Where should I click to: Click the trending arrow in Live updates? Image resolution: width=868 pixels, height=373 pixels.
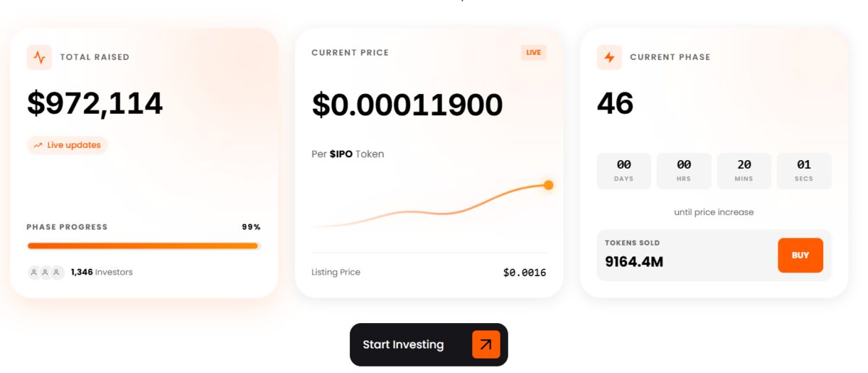pos(38,146)
